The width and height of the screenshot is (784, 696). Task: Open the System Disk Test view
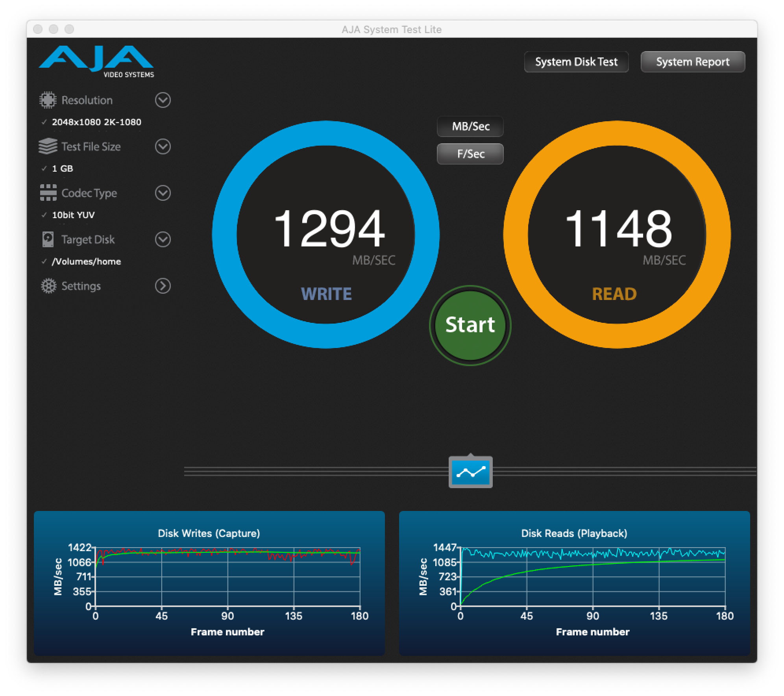coord(576,62)
